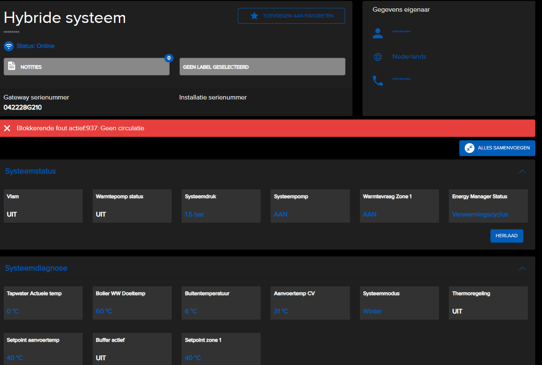The image size is (542, 365).
Task: Click the Wi-Fi status online icon
Action: (9, 46)
